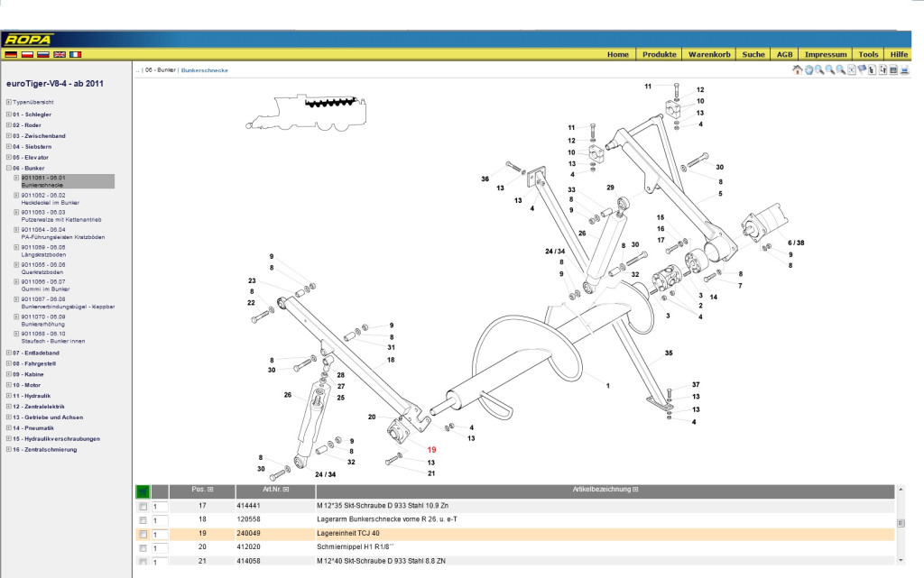Viewport: 924px width, 578px height.
Task: Tick the checkbox for Lagereinheit TCJ 40
Action: [143, 535]
